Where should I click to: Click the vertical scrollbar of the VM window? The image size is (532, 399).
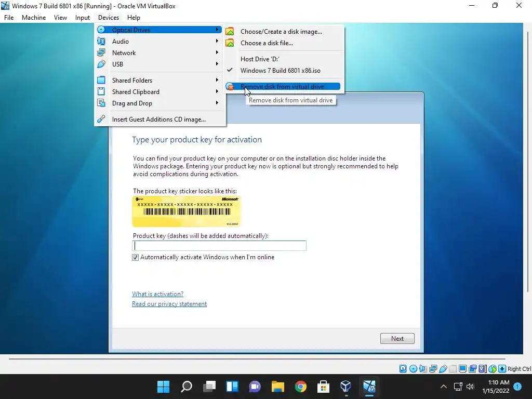coord(528,161)
